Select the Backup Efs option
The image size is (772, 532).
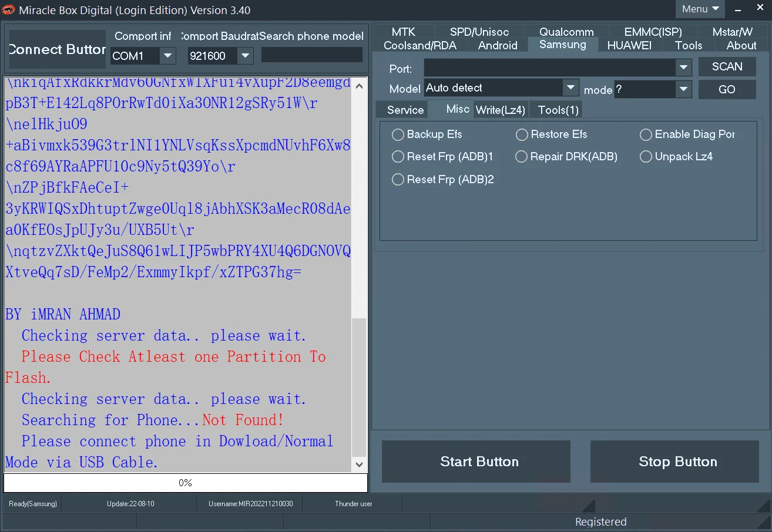pyautogui.click(x=427, y=134)
